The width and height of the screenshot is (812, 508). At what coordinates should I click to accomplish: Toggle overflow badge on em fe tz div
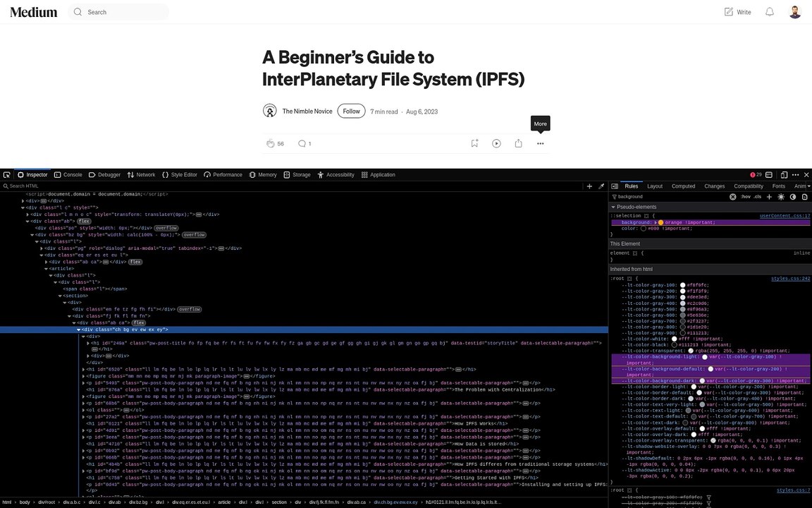[190, 309]
